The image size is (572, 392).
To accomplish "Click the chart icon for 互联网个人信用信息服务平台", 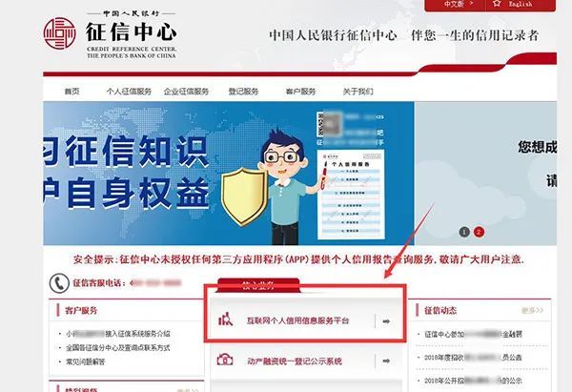I will click(x=225, y=320).
